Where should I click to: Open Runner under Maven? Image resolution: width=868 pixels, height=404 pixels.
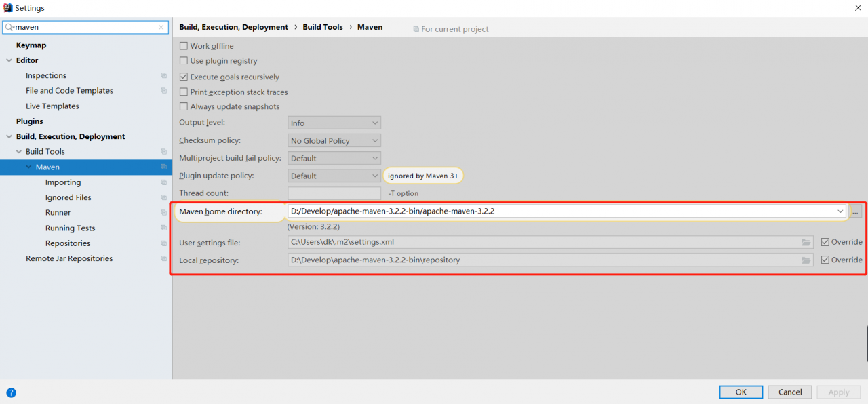[x=58, y=213]
